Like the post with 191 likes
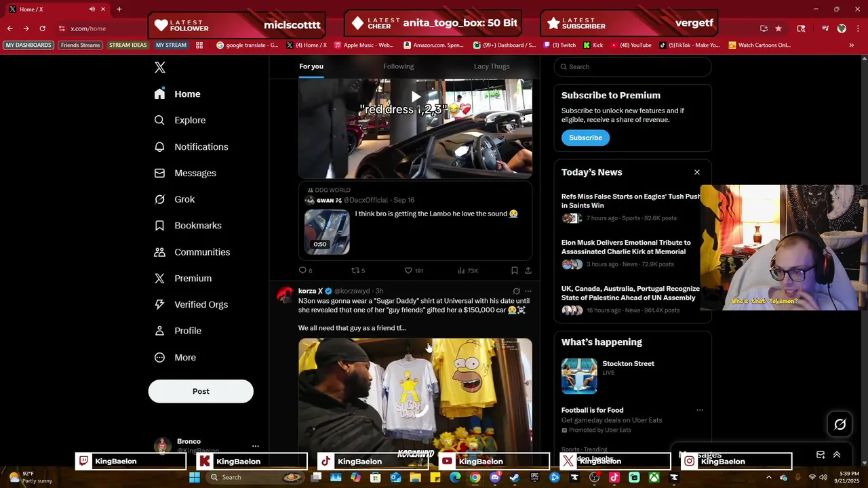Viewport: 868px width, 488px height. (x=414, y=270)
